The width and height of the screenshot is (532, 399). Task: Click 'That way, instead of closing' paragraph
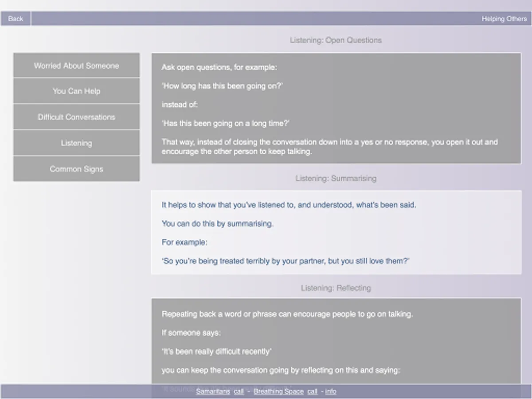tap(330, 147)
